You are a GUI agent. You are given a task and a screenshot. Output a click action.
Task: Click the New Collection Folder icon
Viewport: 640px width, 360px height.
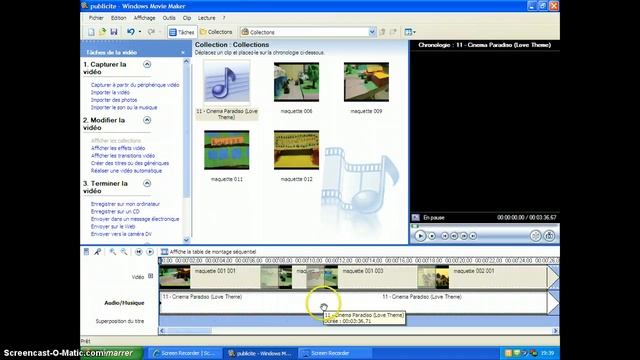(x=393, y=32)
